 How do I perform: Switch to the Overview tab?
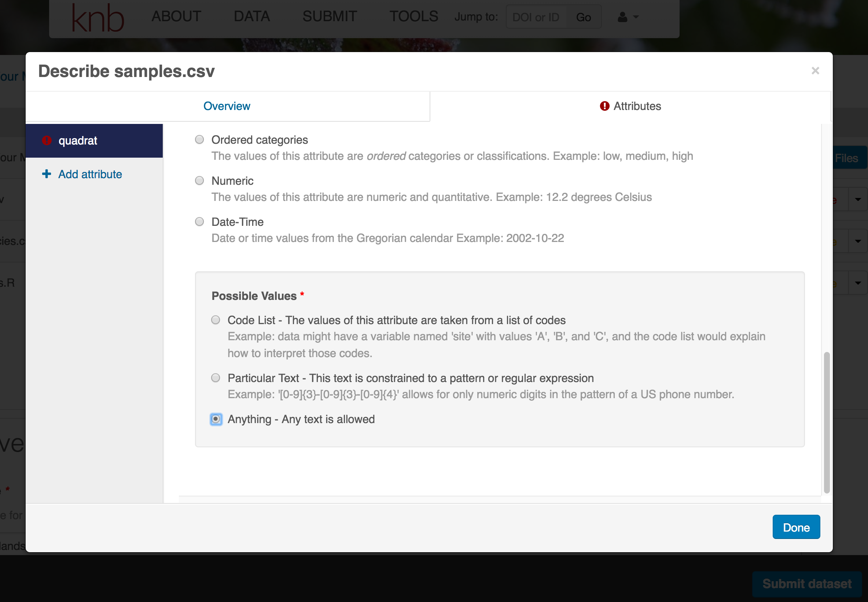227,106
